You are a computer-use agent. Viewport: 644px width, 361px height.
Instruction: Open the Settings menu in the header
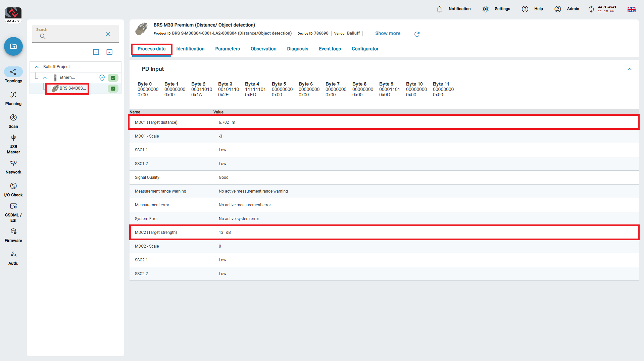coord(496,9)
